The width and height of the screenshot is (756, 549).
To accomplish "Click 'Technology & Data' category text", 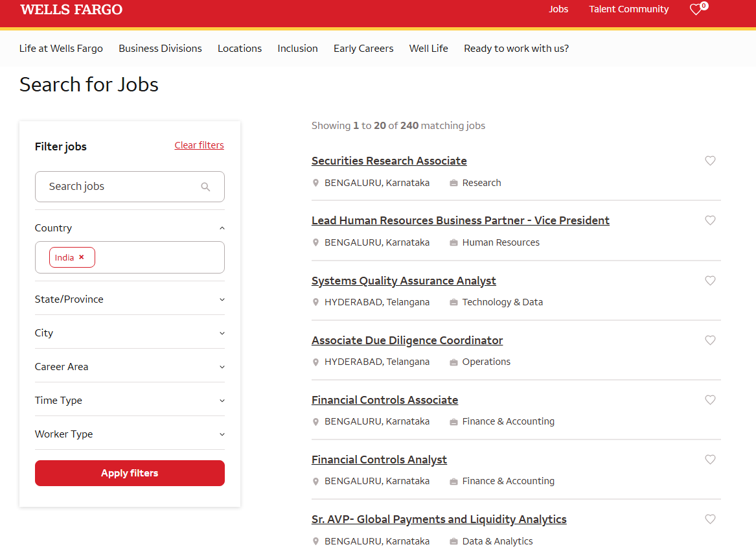I will (x=503, y=302).
